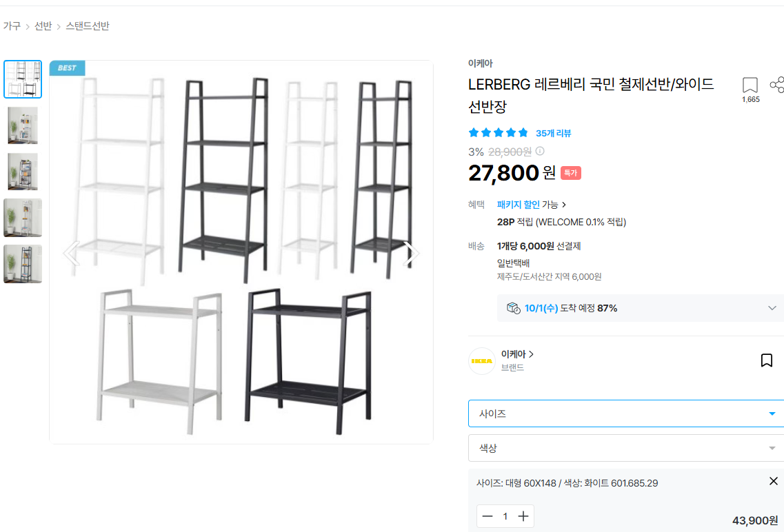Show next product image with right arrow

pos(411,254)
